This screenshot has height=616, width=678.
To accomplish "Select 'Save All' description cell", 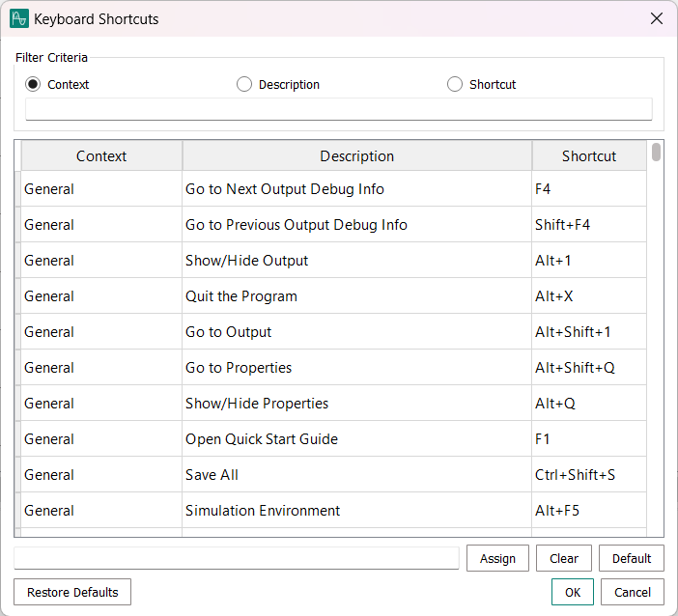I will tap(356, 475).
